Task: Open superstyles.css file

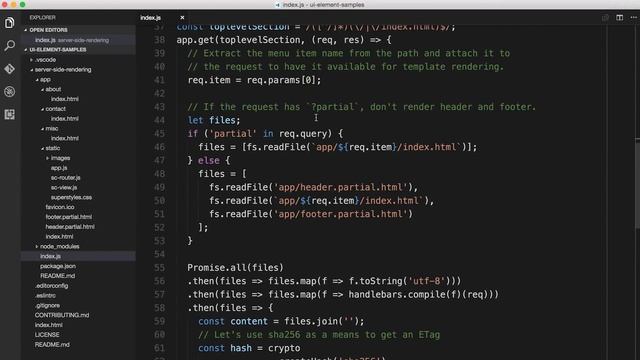Action: pos(71,197)
